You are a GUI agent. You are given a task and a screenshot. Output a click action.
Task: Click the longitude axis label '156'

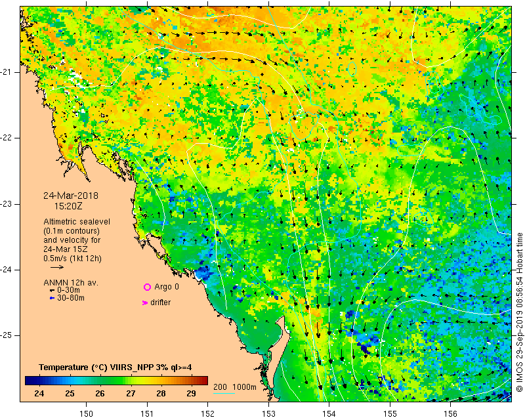[x=451, y=414]
